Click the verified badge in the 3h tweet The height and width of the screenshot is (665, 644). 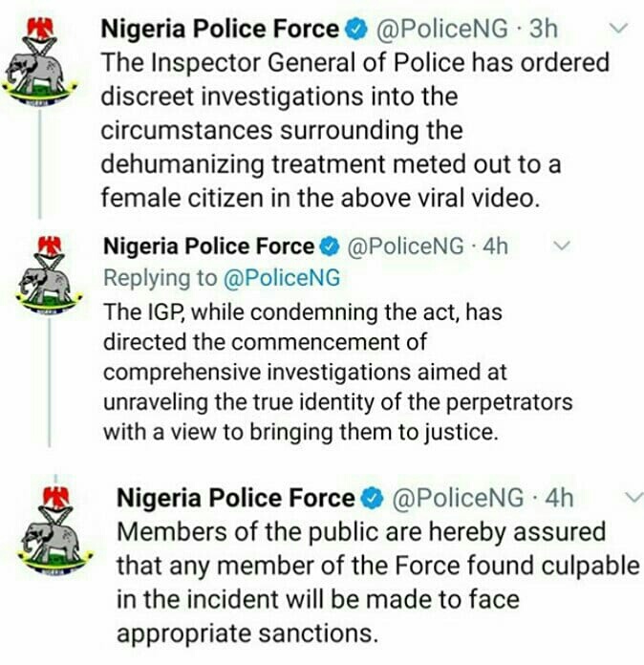coord(354,30)
